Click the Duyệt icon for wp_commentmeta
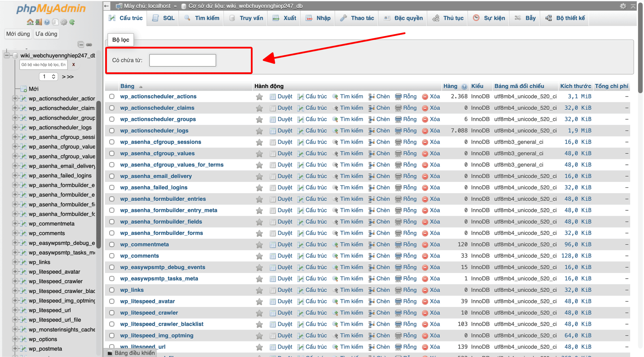Viewport: 644px width, 357px height. (x=273, y=244)
